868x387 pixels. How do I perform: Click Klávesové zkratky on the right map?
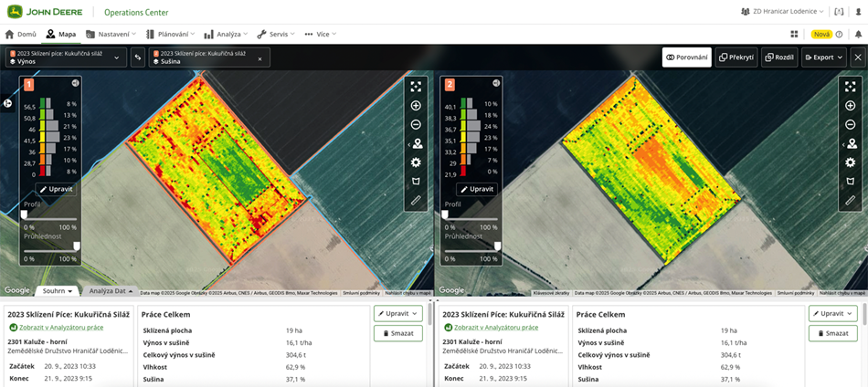coord(553,293)
